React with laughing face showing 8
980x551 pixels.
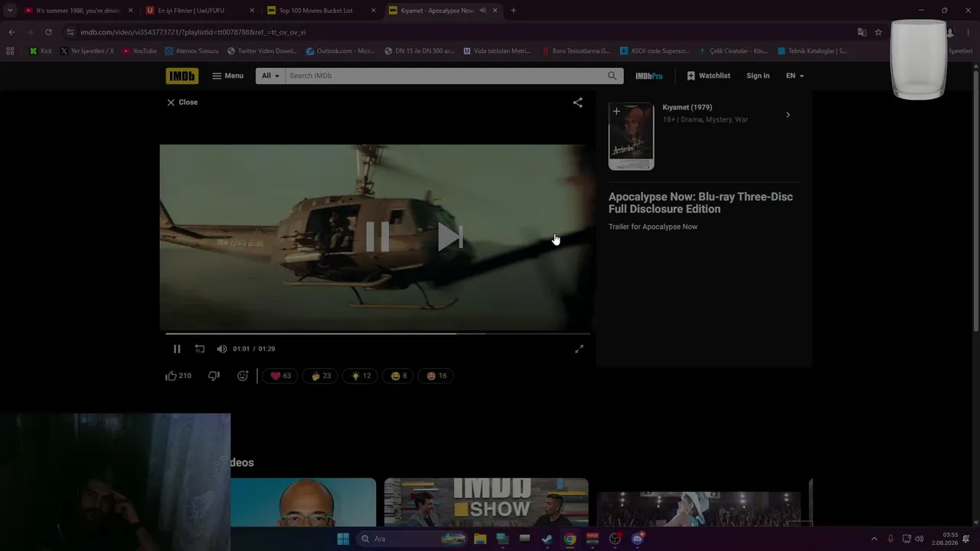click(x=398, y=376)
